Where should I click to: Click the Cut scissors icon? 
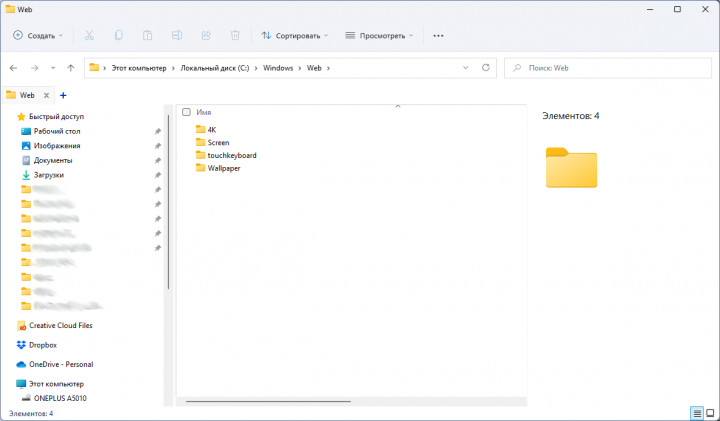pos(89,35)
